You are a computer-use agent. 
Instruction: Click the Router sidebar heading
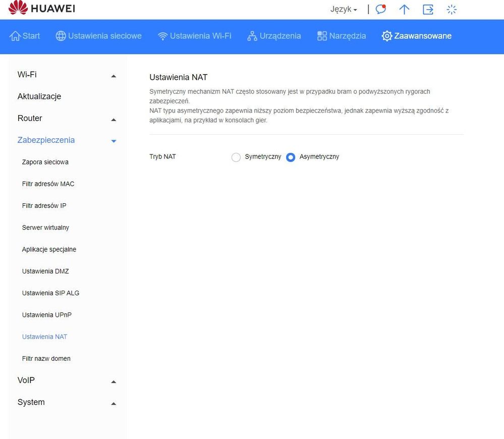pos(30,118)
